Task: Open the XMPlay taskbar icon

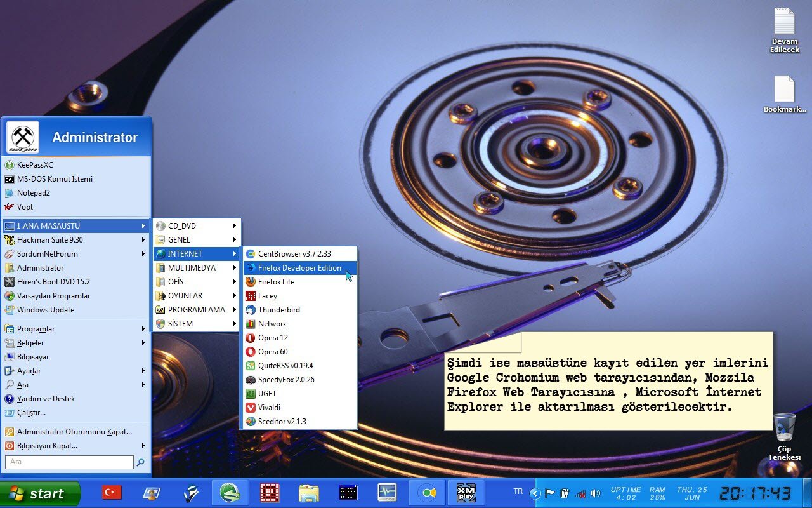Action: pos(466,493)
